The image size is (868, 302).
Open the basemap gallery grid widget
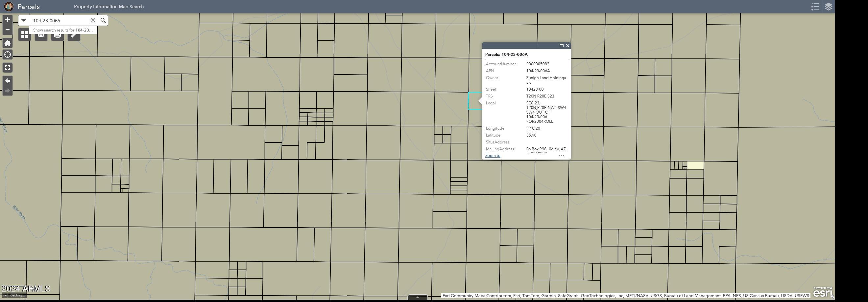pos(25,34)
